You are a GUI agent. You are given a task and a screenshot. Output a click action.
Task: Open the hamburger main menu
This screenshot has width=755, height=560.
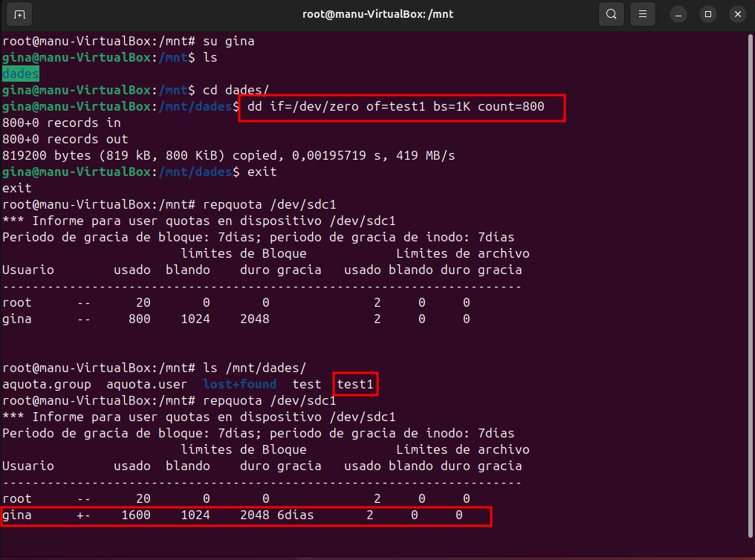(644, 14)
